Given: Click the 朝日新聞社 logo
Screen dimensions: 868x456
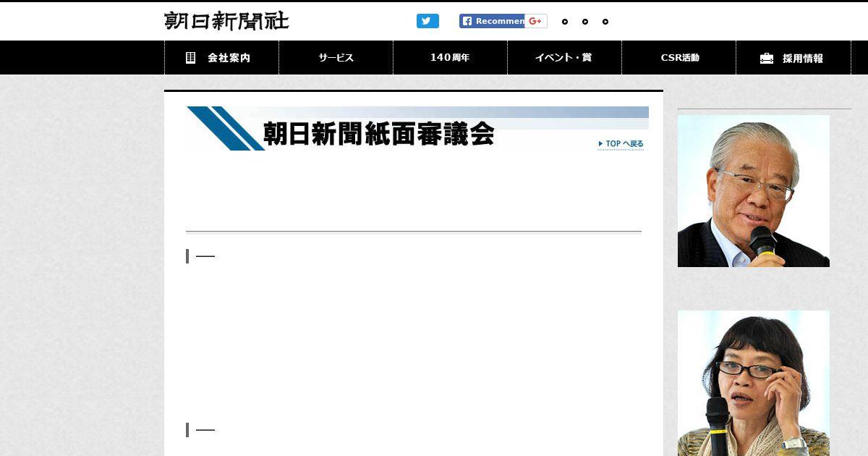Looking at the screenshot, I should 226,21.
